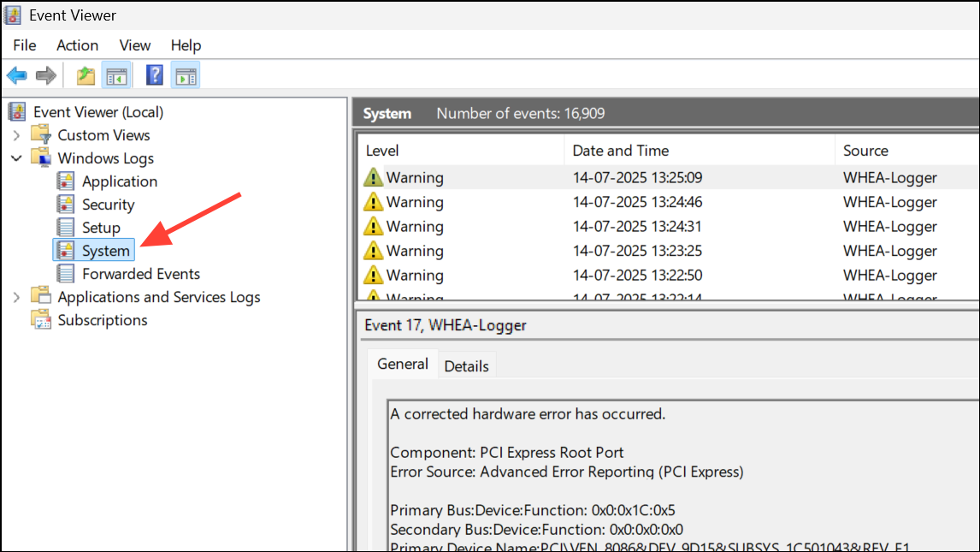The height and width of the screenshot is (552, 980).
Task: Select the Application log label
Action: (x=120, y=181)
